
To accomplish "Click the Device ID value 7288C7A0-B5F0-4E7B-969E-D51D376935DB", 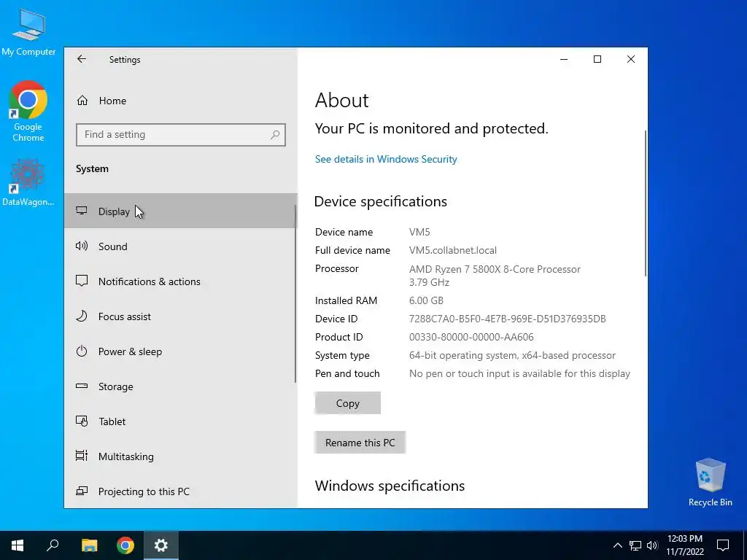I will [x=508, y=319].
